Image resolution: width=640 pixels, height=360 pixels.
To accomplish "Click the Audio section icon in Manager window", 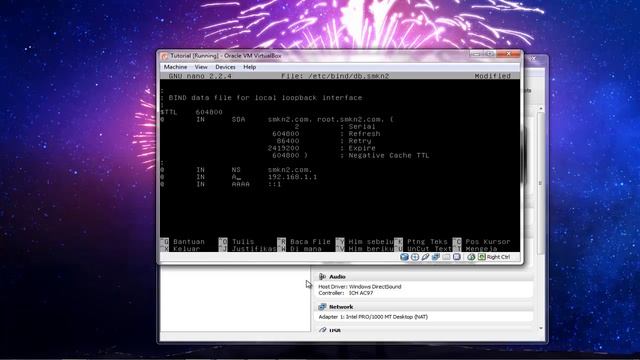I will pyautogui.click(x=322, y=277).
